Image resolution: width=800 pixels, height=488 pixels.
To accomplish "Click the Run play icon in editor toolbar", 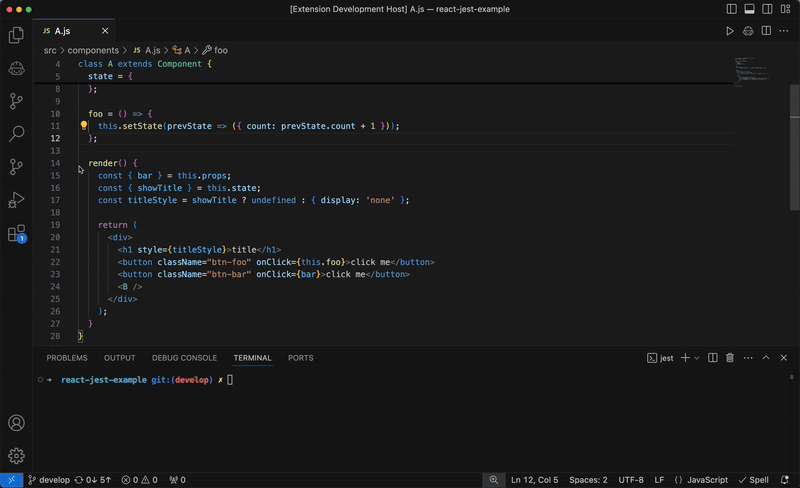I will [730, 31].
